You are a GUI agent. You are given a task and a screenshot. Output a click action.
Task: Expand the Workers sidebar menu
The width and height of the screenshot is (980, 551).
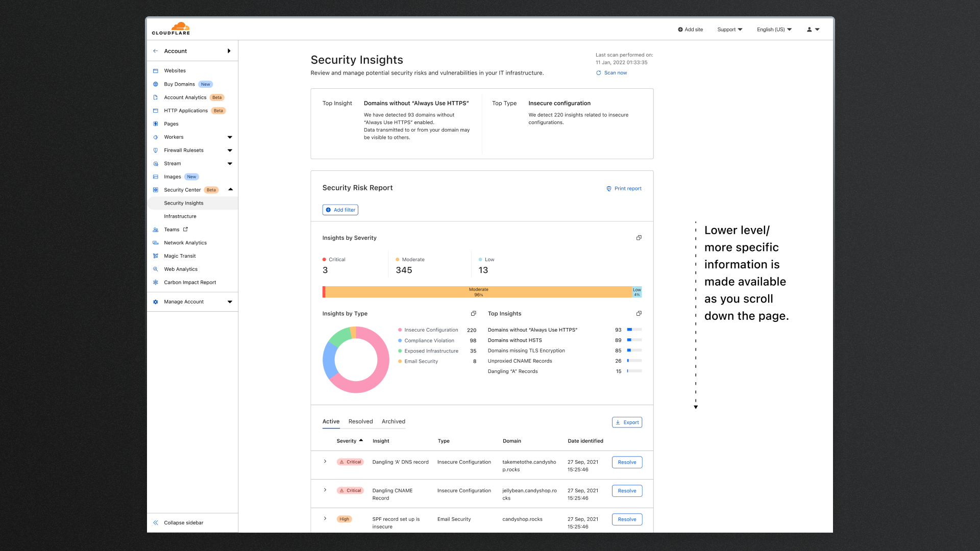pos(230,137)
